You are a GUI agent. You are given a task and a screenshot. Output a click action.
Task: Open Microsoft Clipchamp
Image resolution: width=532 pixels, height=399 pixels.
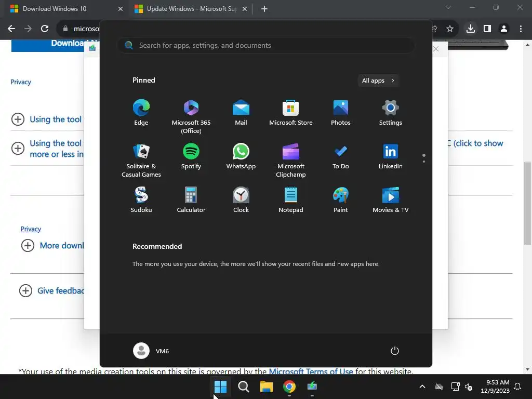[291, 160]
